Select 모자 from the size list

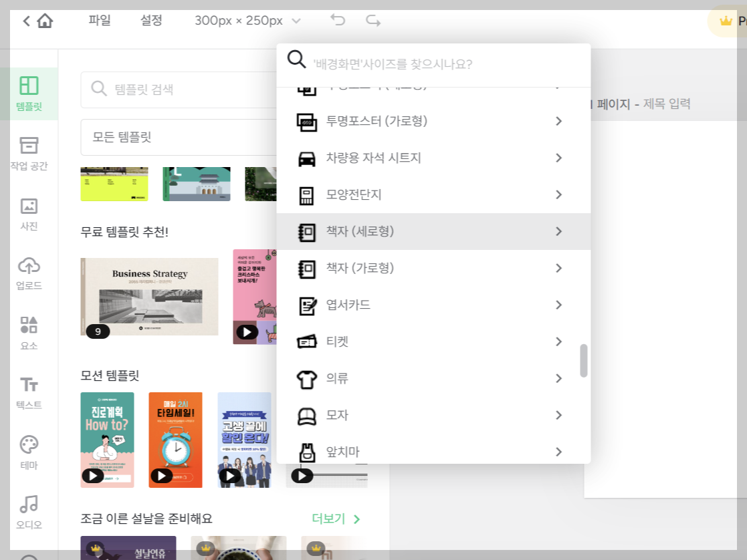433,415
